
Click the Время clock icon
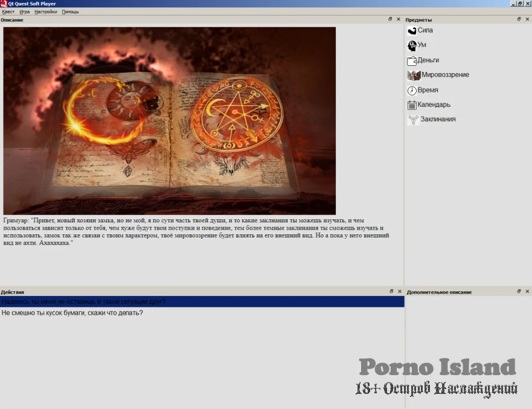pos(412,90)
